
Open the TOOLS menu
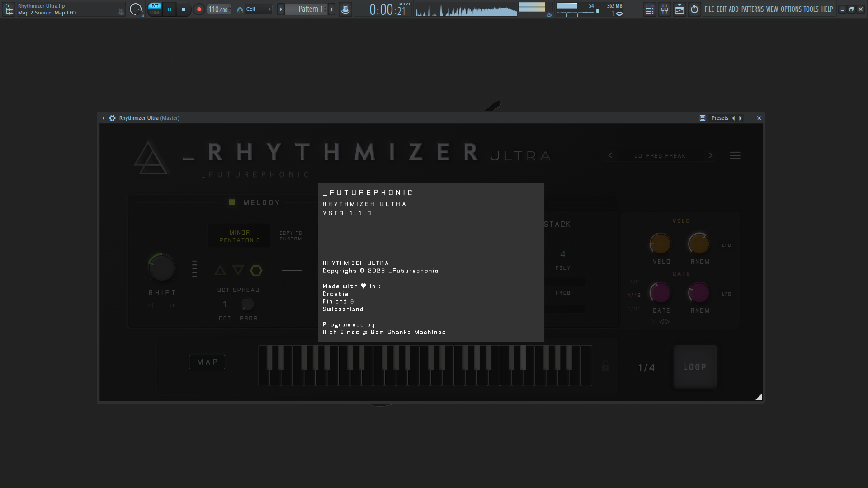coord(811,9)
